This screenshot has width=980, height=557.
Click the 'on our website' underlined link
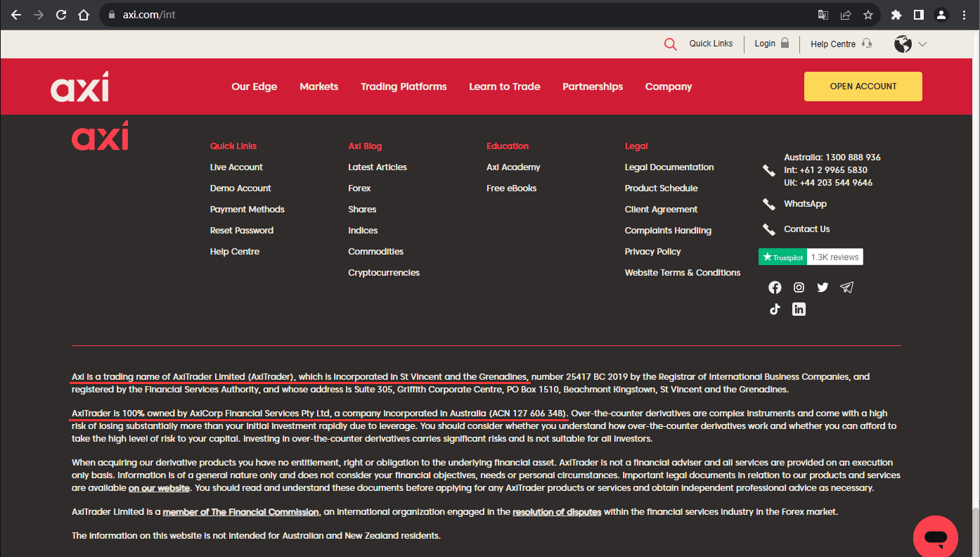(159, 488)
